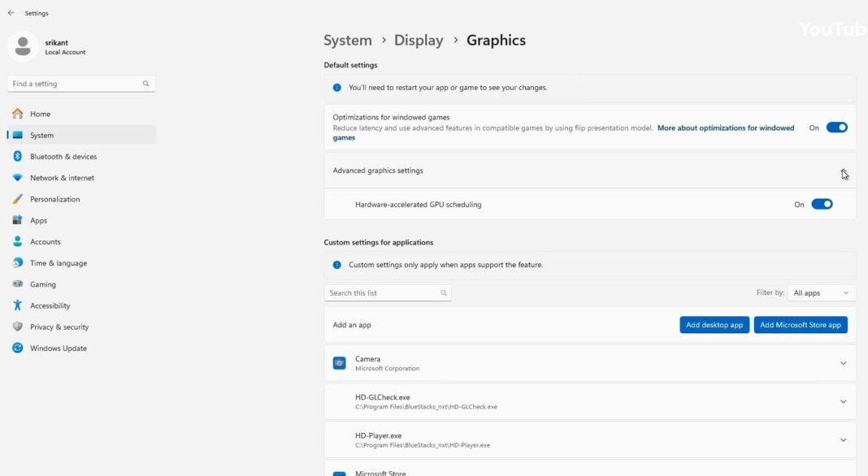Open Windows Update settings

(x=59, y=348)
